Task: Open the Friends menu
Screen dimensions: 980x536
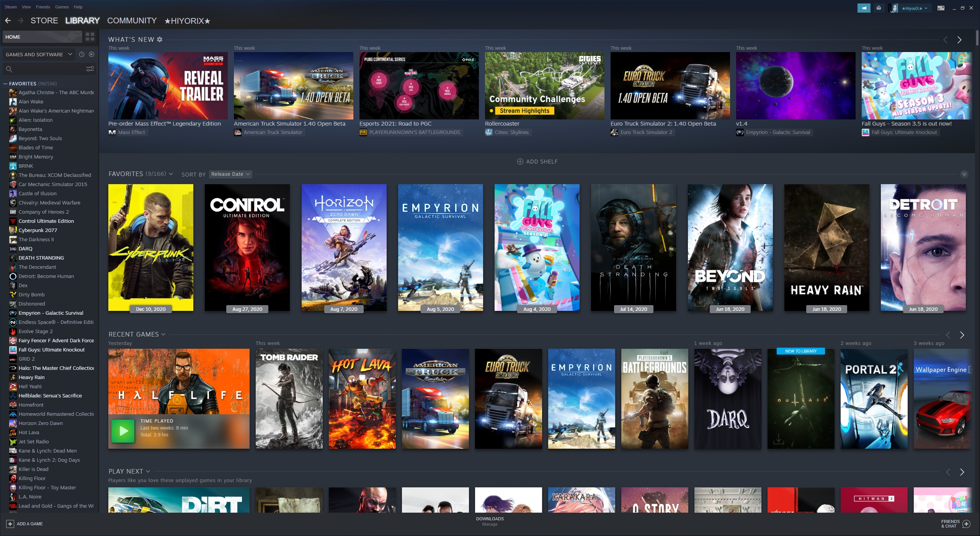Action: [43, 7]
